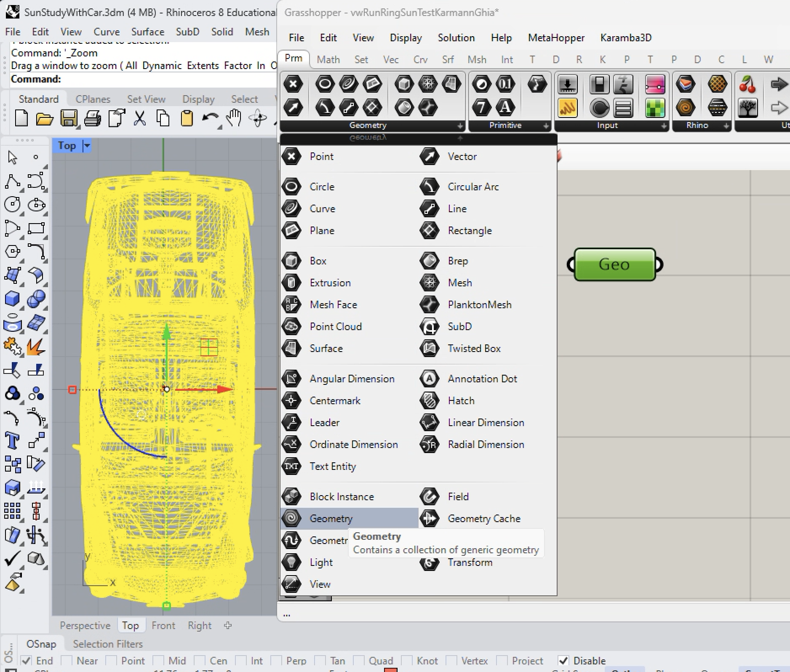Toggle the End osnap checkbox
The width and height of the screenshot is (790, 672).
26,660
